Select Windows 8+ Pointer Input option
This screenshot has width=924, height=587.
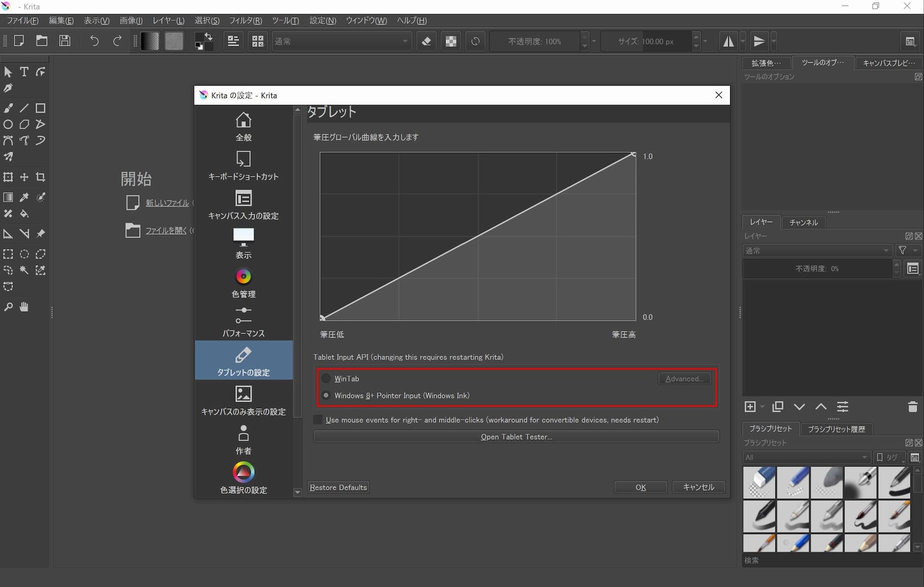[x=326, y=395]
